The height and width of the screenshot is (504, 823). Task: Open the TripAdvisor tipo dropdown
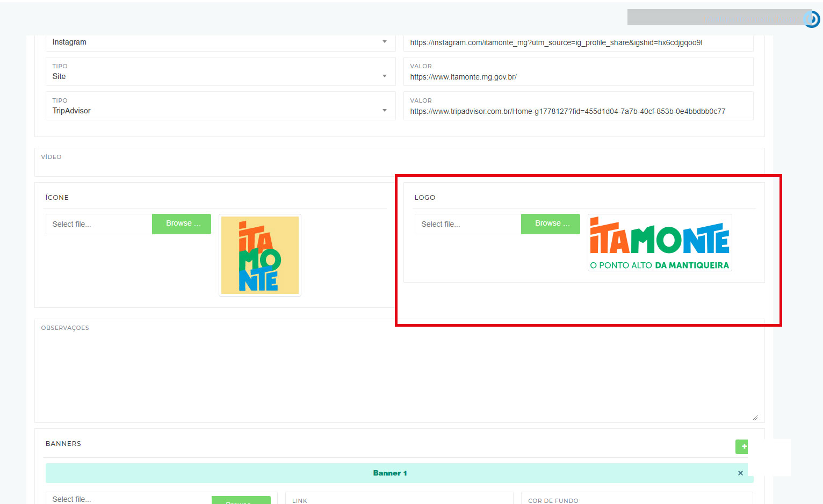220,106
